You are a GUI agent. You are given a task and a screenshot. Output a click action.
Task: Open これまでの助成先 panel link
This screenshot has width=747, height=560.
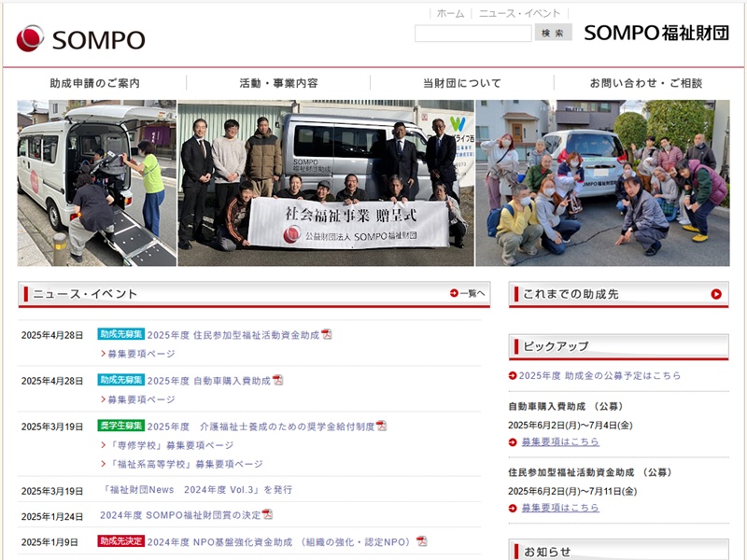[x=618, y=294]
